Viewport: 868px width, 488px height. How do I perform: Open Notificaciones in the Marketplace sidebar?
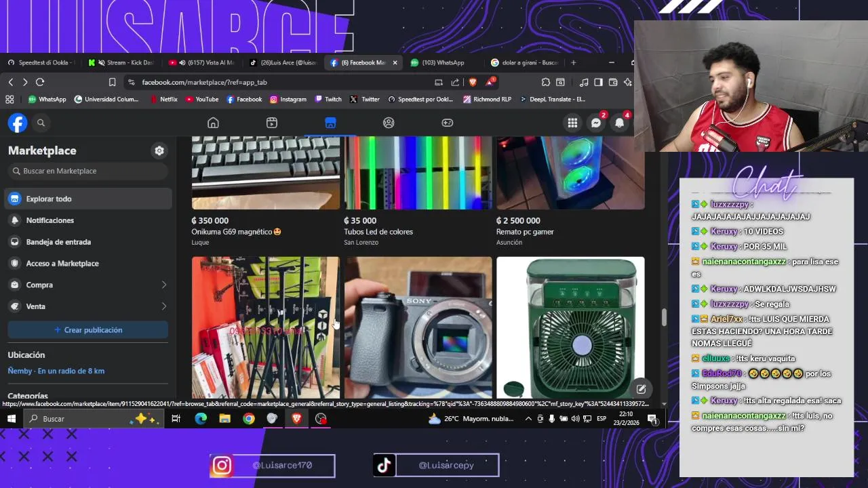pyautogui.click(x=88, y=220)
